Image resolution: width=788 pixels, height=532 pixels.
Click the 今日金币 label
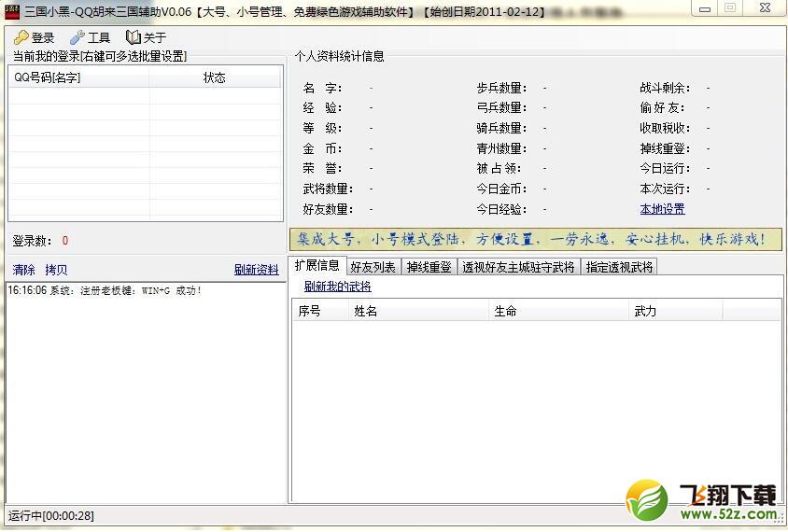(x=501, y=189)
